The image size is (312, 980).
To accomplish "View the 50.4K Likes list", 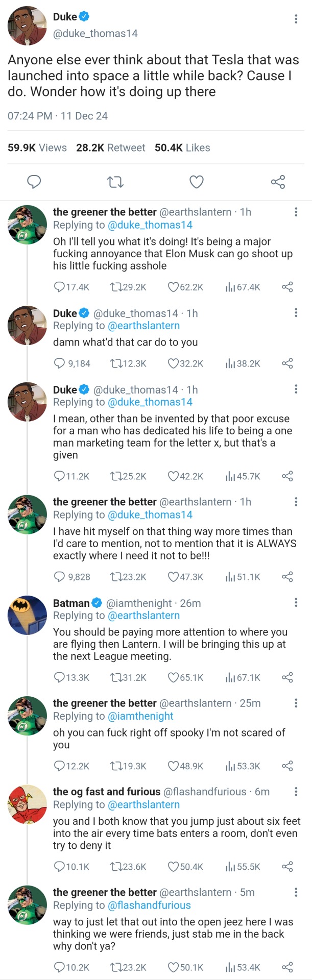I will tap(182, 148).
